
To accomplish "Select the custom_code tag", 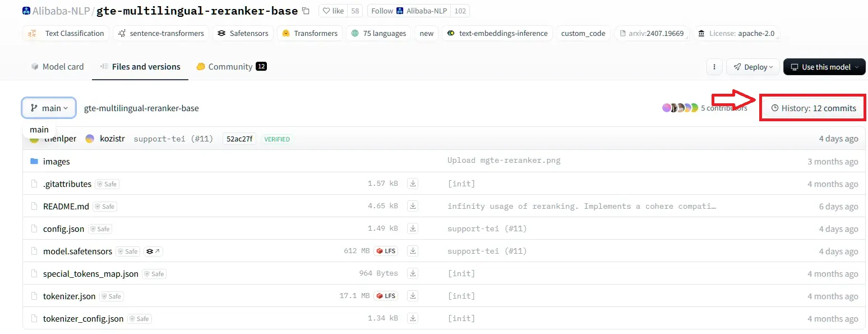I will 583,33.
